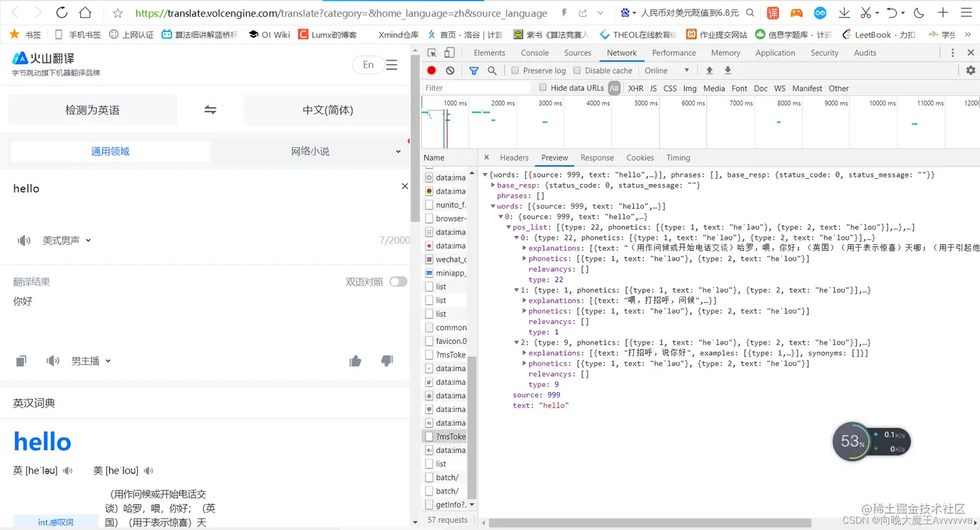This screenshot has width=980, height=530.
Task: Stop recording network log
Action: tap(432, 70)
